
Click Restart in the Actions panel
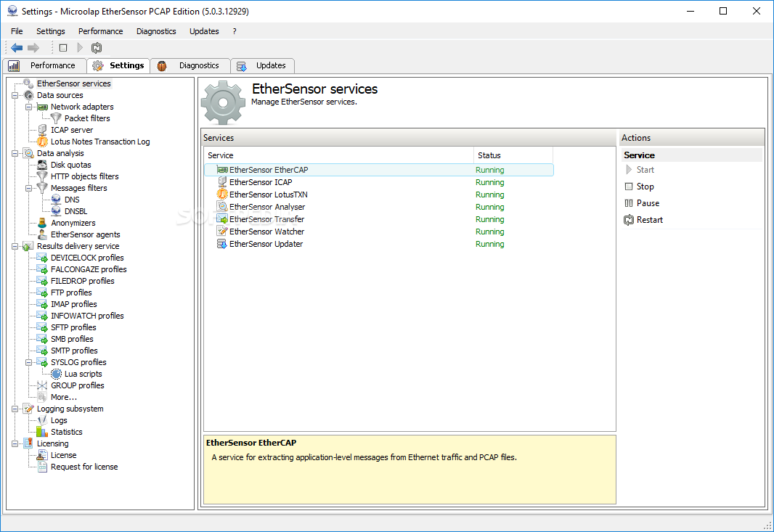pyautogui.click(x=643, y=220)
